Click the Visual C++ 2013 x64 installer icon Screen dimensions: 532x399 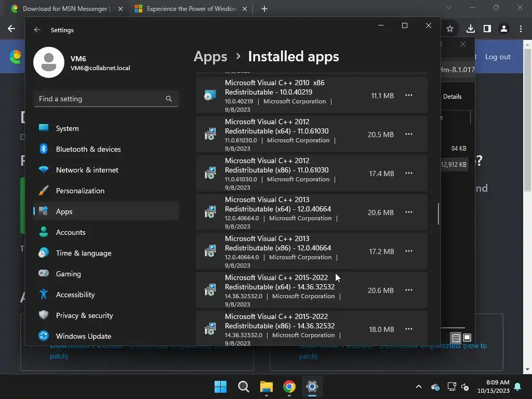210,212
